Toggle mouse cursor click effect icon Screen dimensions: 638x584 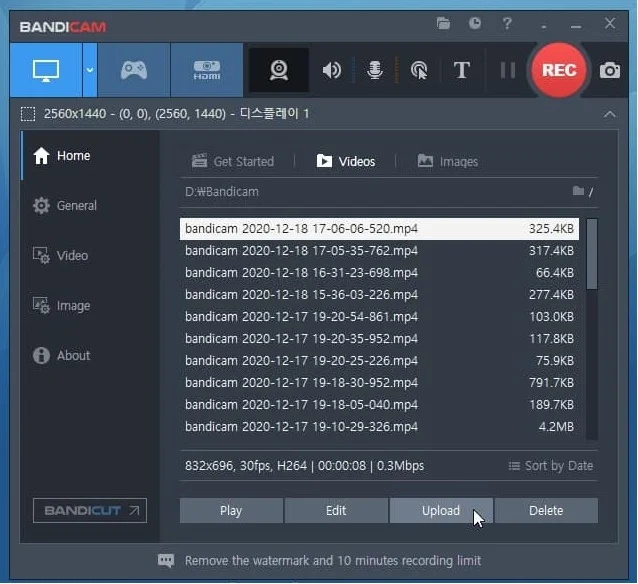click(x=419, y=70)
